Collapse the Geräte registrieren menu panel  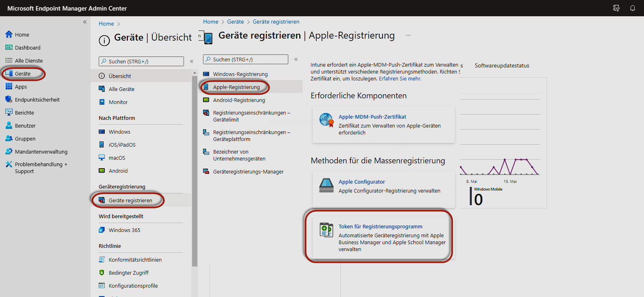296,59
